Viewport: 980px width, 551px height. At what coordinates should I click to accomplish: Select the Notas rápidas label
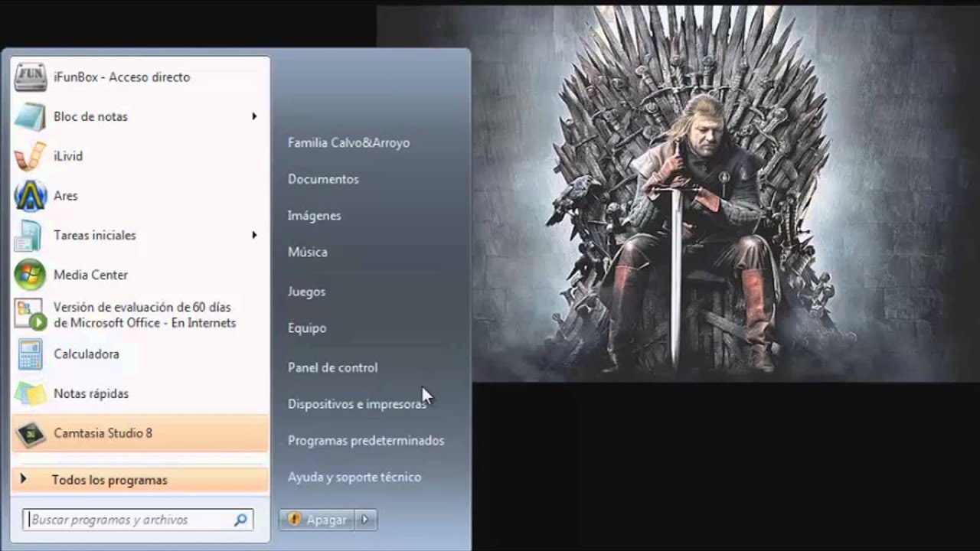click(91, 393)
